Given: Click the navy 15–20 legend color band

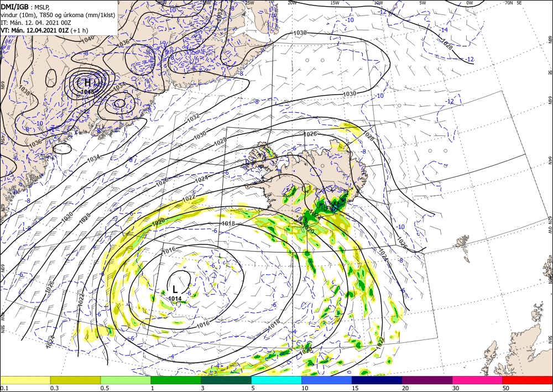Looking at the screenshot, I should (377, 380).
